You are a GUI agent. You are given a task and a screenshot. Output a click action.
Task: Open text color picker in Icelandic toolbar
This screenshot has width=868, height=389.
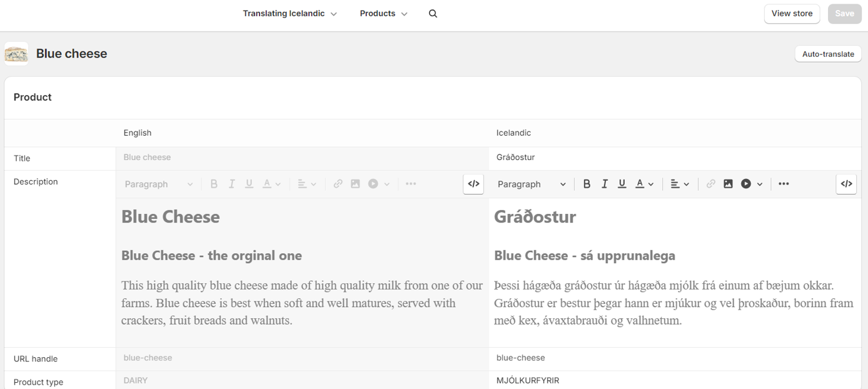coord(644,184)
